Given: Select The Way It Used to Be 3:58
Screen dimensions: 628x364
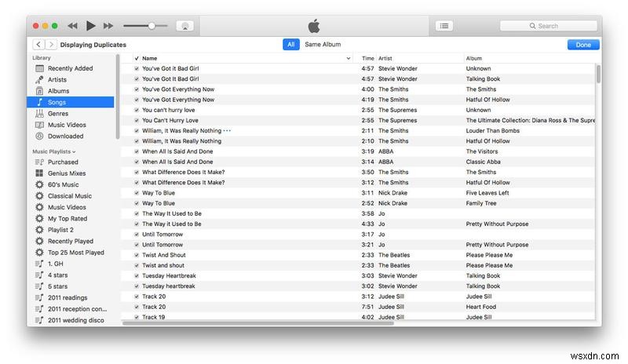Looking at the screenshot, I should [x=358, y=214].
